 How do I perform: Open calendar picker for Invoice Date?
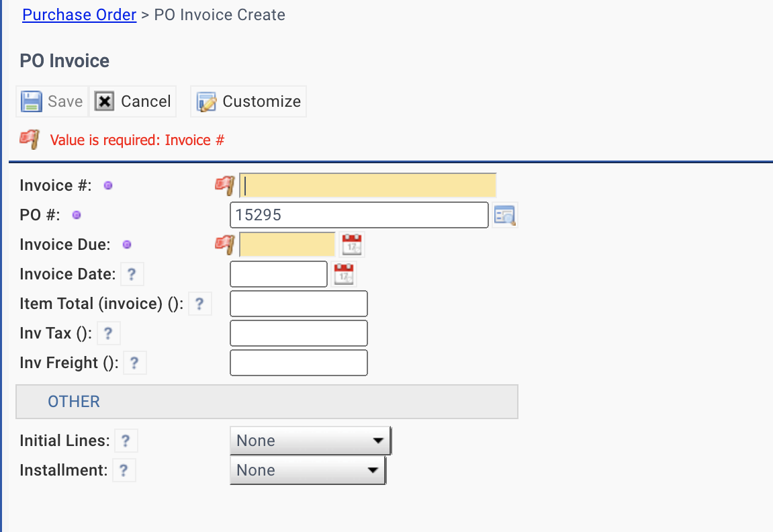coord(344,274)
